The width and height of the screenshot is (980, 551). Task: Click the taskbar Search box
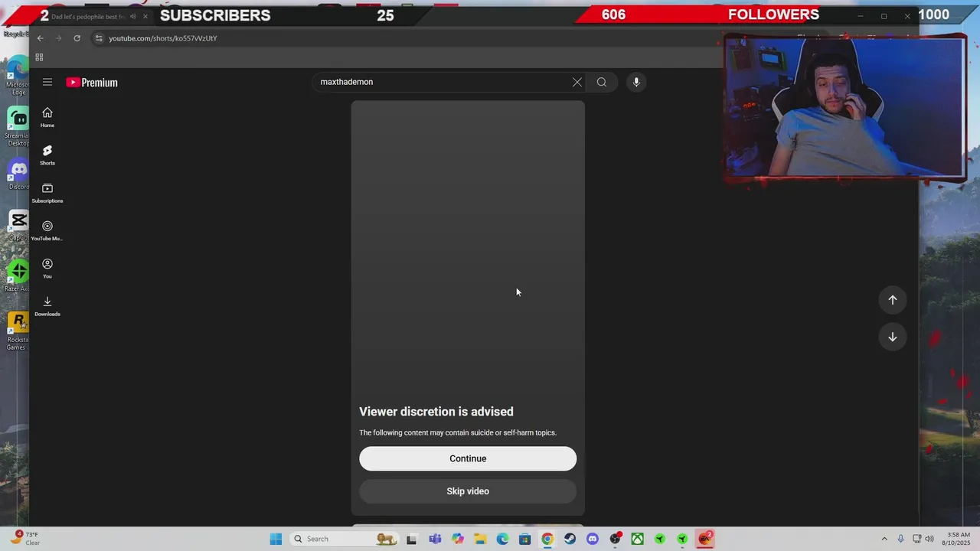pos(345,539)
